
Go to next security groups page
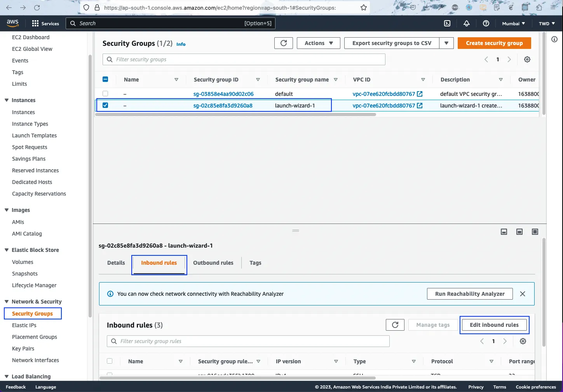pos(509,59)
